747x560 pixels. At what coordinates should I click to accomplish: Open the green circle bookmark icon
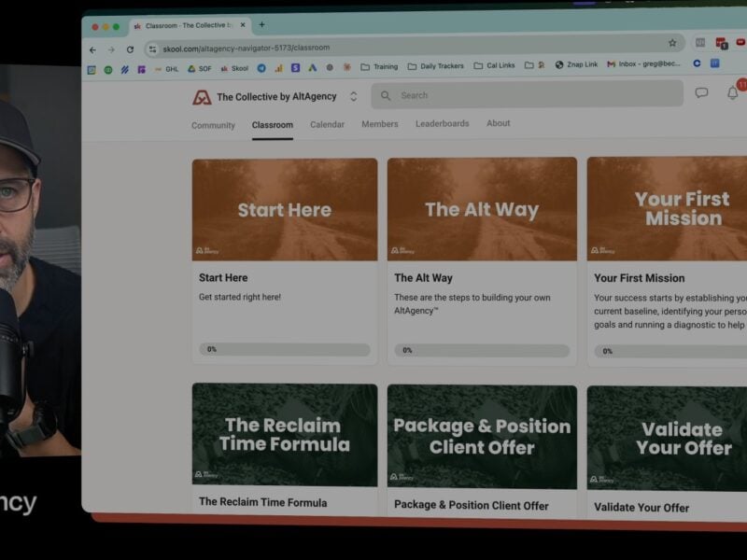tap(108, 70)
